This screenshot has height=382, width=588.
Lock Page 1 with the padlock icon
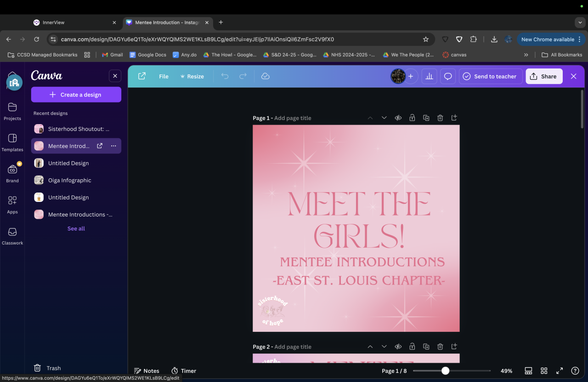tap(412, 118)
